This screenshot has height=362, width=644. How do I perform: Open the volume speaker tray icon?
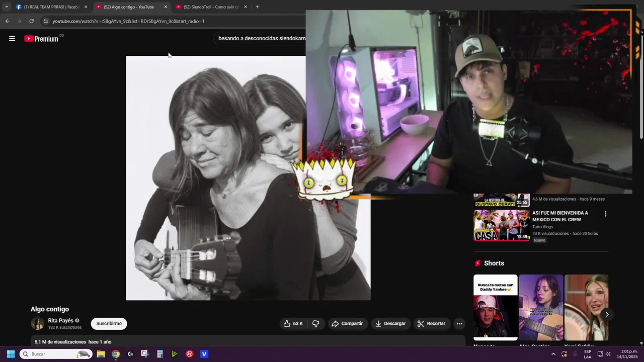608,354
